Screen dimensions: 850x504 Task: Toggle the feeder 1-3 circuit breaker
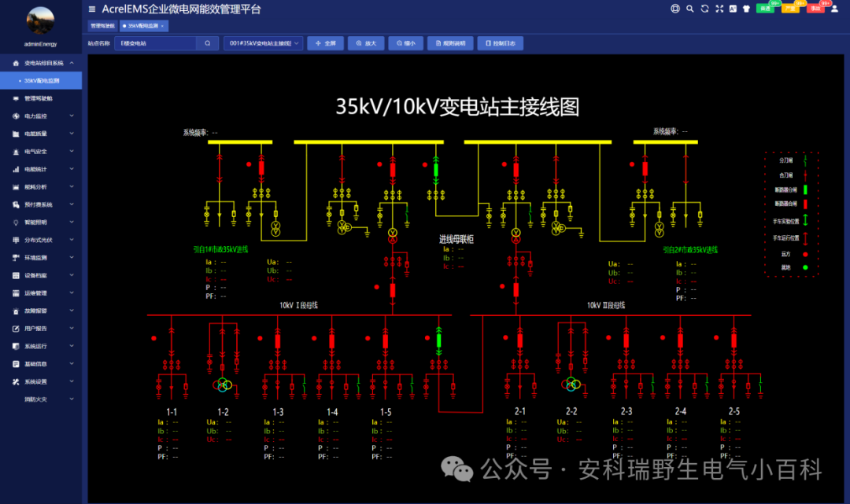coord(278,341)
